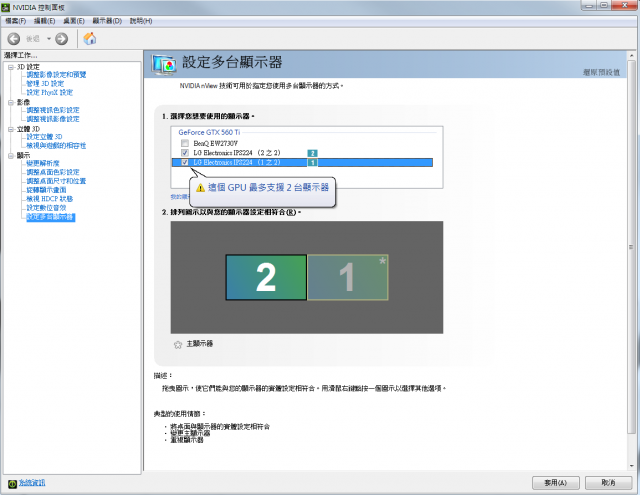Screen dimensions: 640x495
Task: Open the back history dropdown arrow
Action: pyautogui.click(x=49, y=39)
